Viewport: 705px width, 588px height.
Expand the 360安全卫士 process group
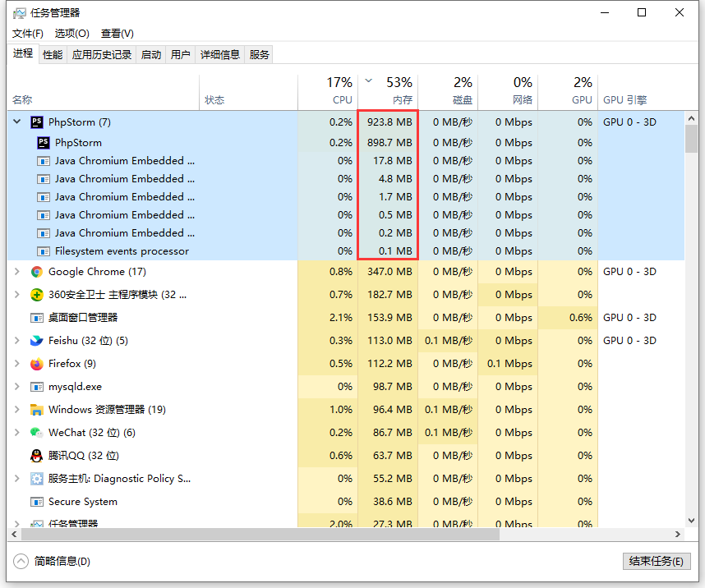click(17, 295)
